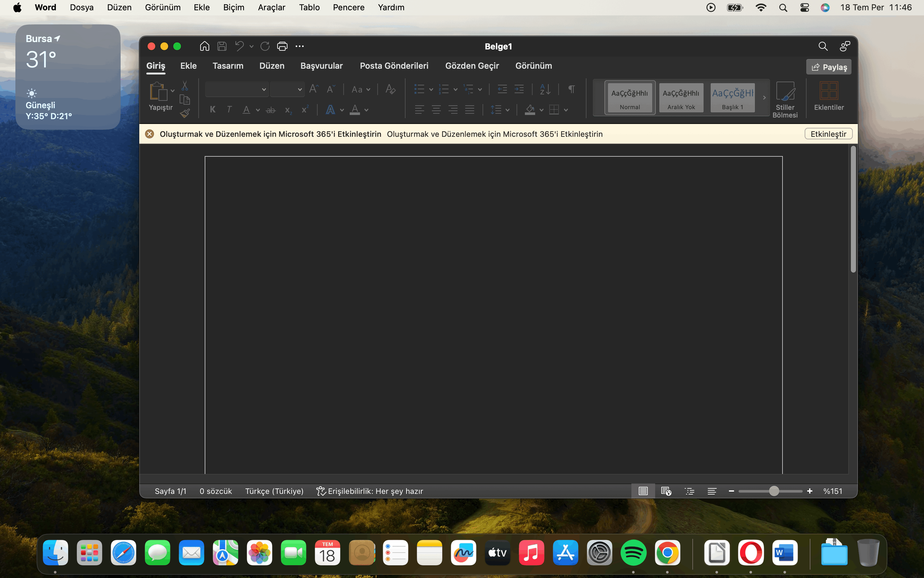This screenshot has height=578, width=924.
Task: Sort text alphabetically
Action: point(545,89)
